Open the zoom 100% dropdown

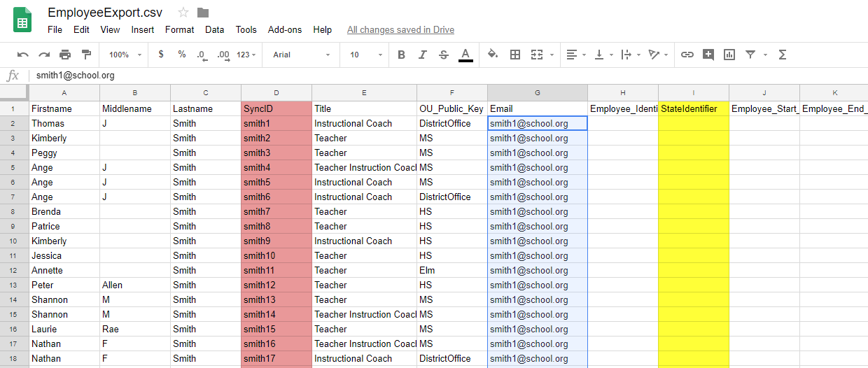[125, 55]
